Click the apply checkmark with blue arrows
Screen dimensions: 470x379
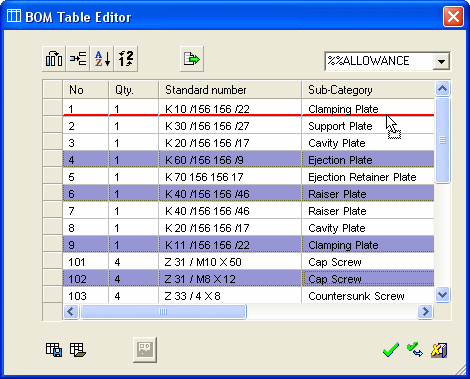[x=415, y=350]
